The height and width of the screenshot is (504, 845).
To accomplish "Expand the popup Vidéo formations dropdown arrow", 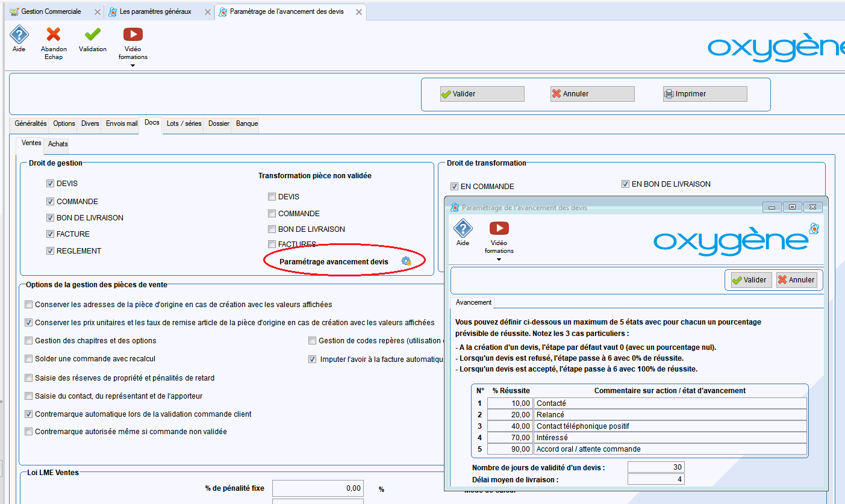I will pos(499,260).
